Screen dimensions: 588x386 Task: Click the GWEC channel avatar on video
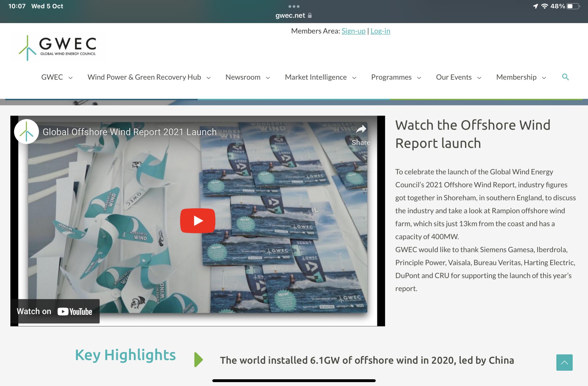[26, 132]
